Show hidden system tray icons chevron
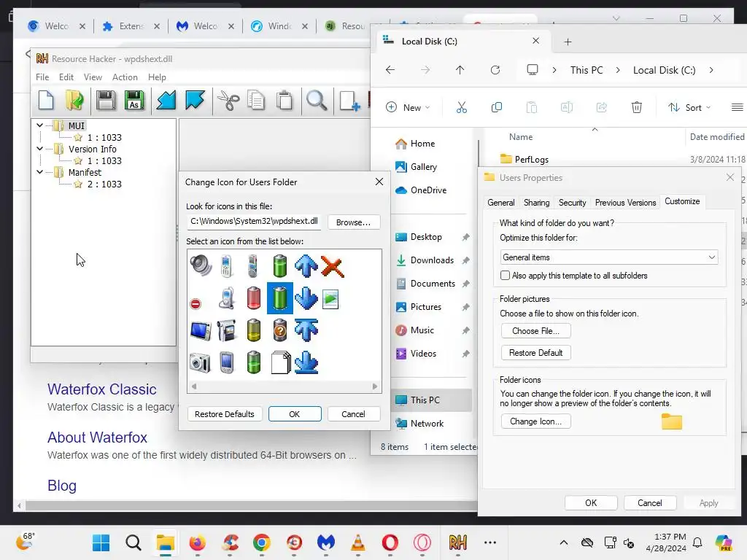 pyautogui.click(x=564, y=542)
